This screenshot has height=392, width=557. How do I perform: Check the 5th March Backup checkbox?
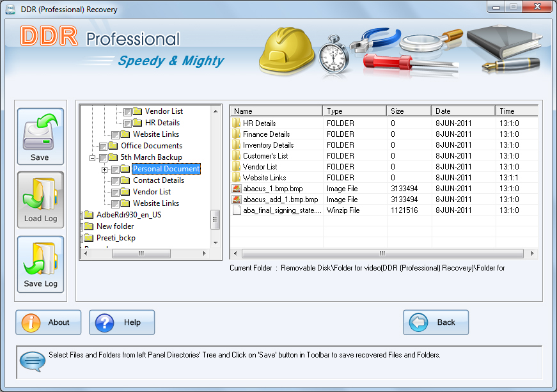(x=103, y=158)
